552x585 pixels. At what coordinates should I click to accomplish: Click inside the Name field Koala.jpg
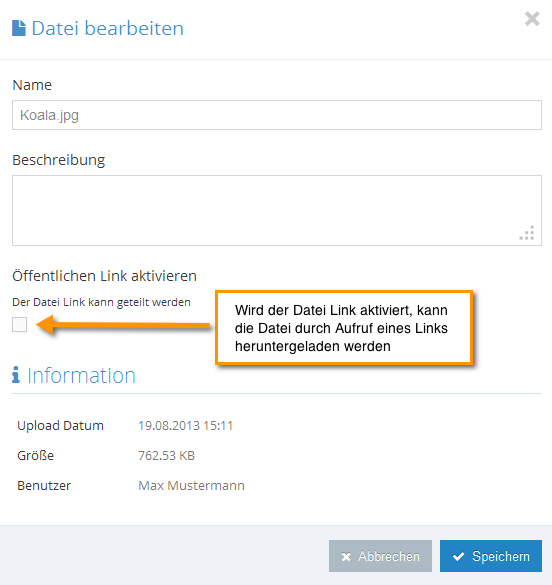pos(277,115)
